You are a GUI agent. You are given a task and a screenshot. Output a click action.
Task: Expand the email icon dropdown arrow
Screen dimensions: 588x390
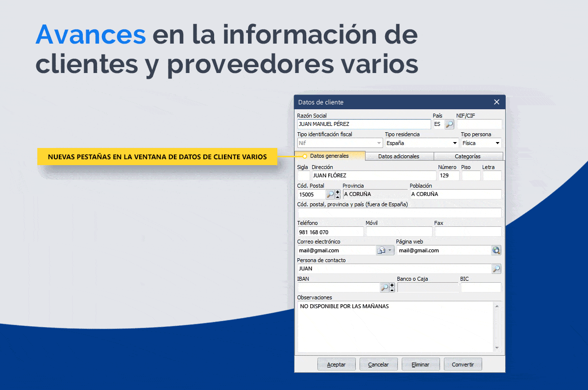tap(390, 250)
